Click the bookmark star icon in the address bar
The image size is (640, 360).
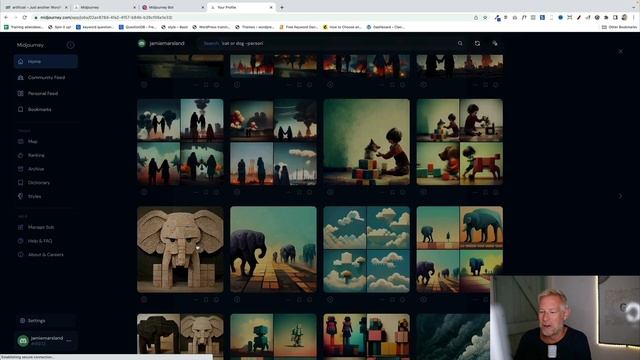tap(485, 18)
